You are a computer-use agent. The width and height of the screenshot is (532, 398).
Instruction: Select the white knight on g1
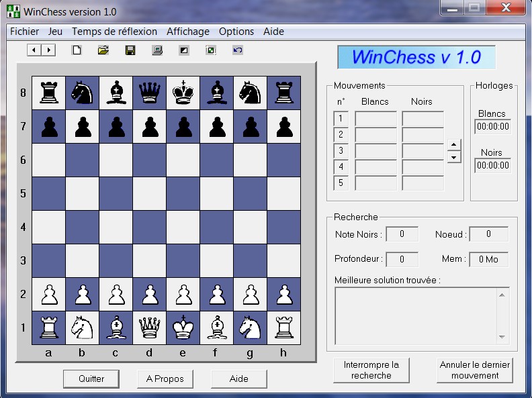pos(251,328)
